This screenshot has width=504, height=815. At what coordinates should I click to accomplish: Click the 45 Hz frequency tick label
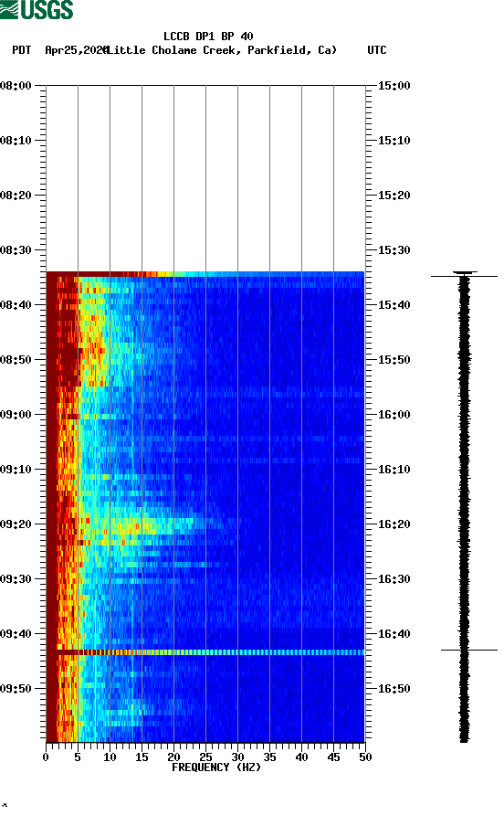click(333, 757)
